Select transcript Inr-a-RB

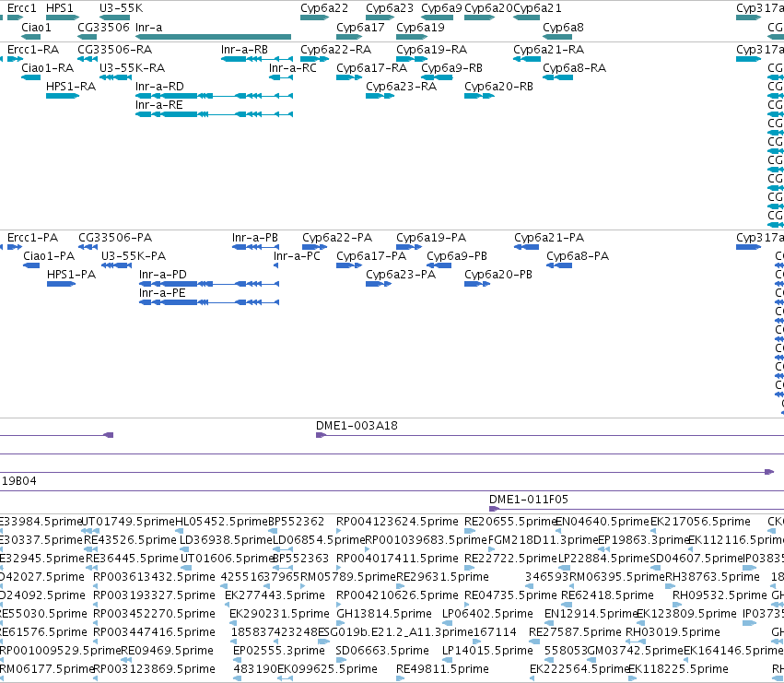click(x=256, y=59)
